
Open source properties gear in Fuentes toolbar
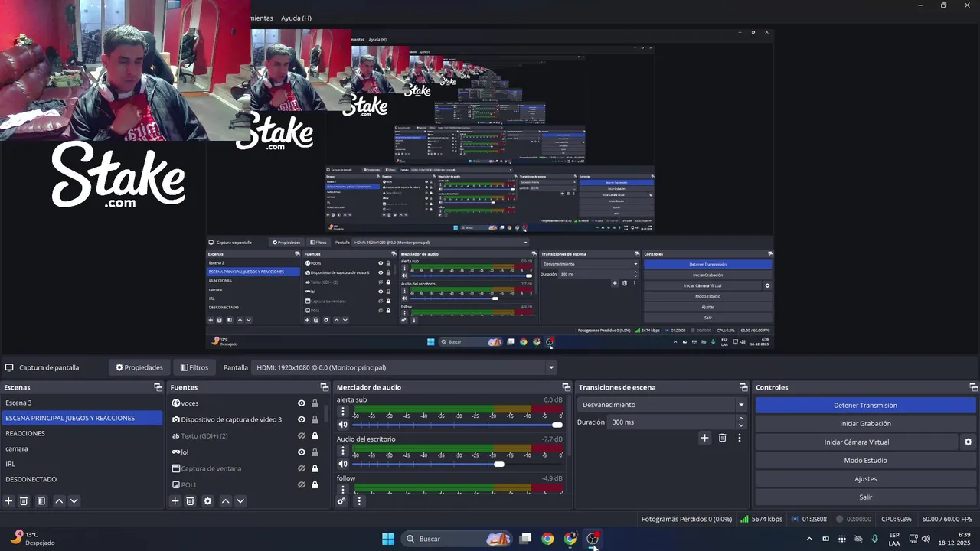pos(207,501)
